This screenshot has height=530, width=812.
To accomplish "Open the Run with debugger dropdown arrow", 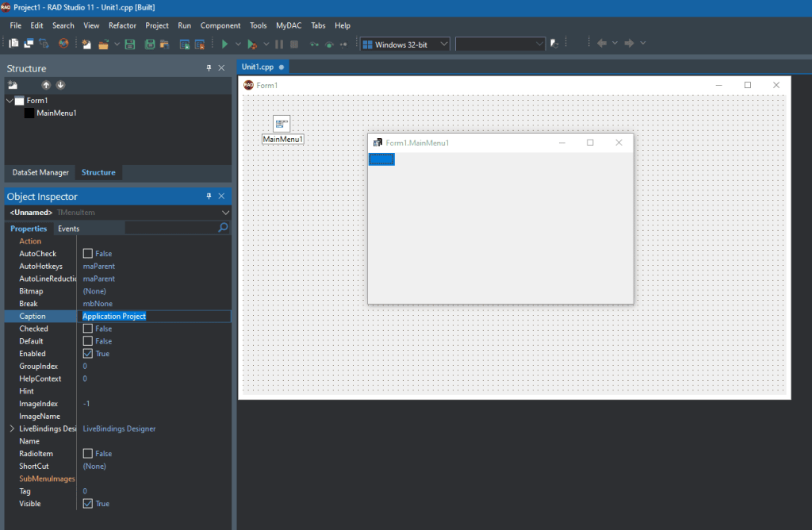I will tap(266, 44).
